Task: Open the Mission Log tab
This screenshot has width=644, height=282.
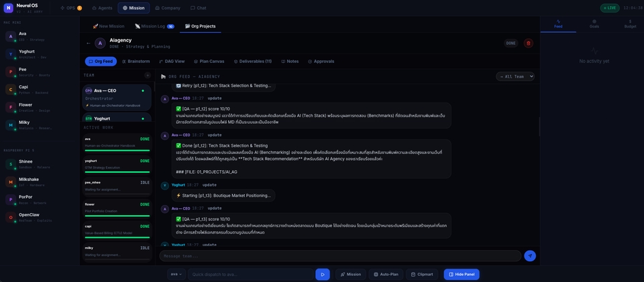Action: tap(154, 26)
